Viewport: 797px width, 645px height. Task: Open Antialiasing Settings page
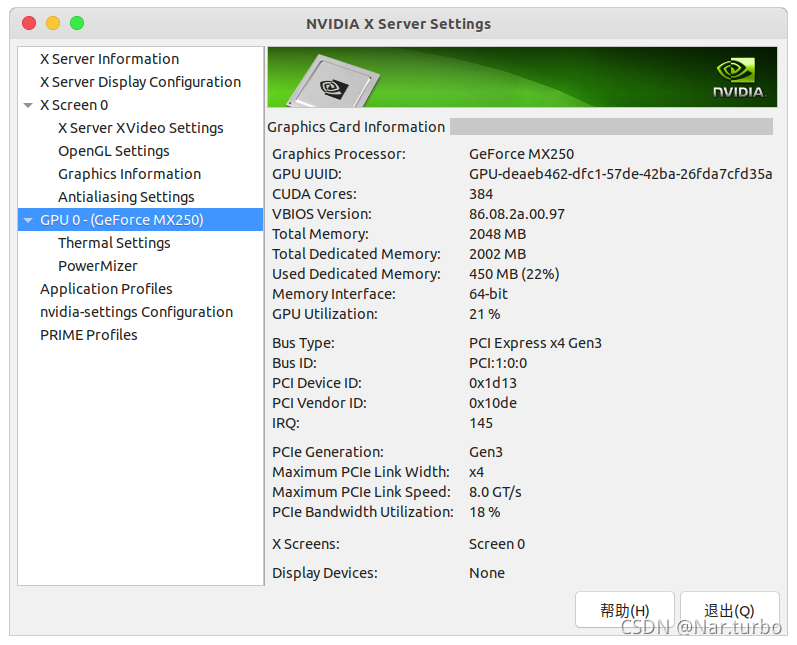point(126,197)
